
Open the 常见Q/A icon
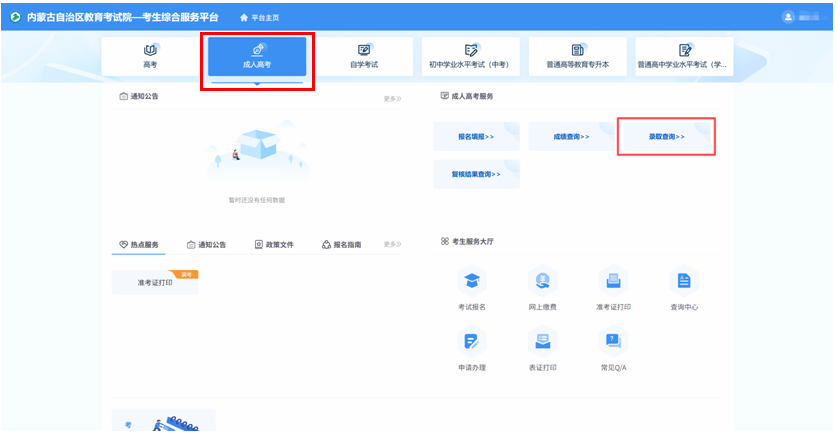(x=613, y=342)
